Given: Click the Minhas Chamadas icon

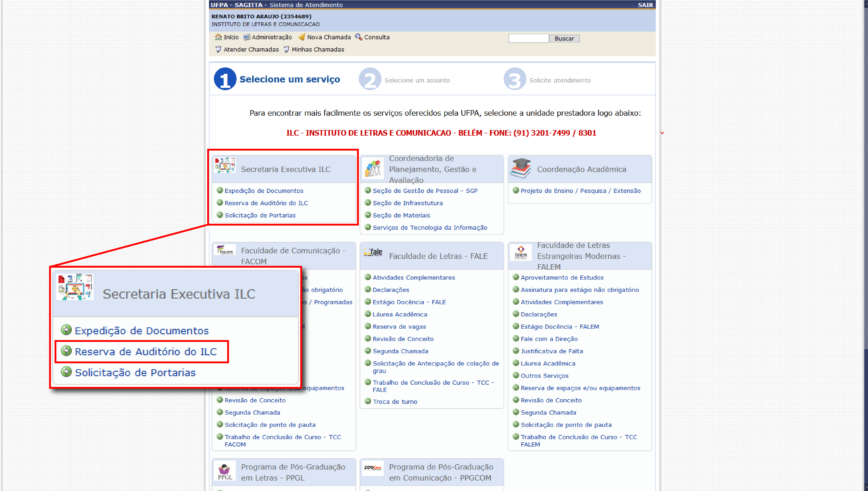Looking at the screenshot, I should [286, 49].
